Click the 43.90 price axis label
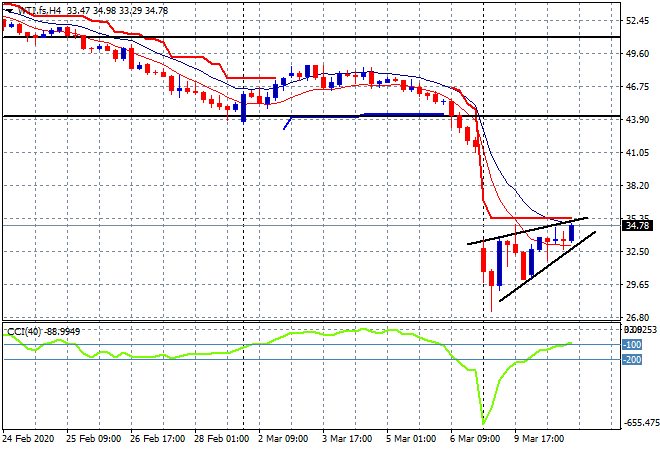 click(637, 120)
